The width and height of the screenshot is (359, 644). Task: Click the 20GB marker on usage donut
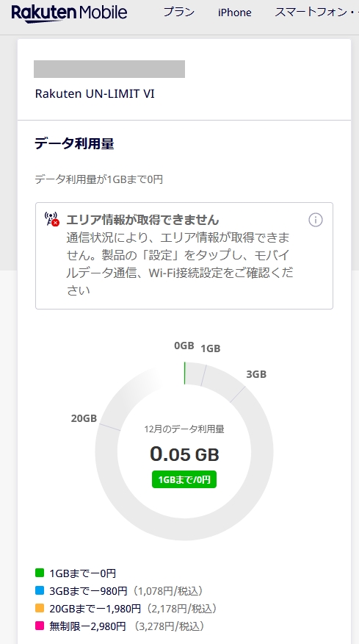(84, 418)
